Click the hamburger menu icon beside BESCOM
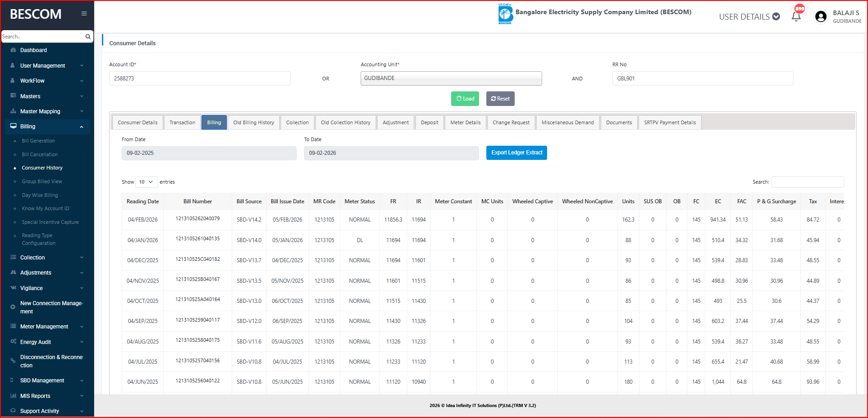The image size is (868, 418). (x=84, y=14)
